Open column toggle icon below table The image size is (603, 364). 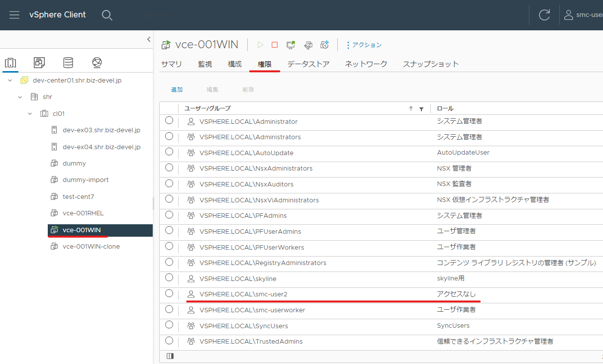click(x=170, y=356)
